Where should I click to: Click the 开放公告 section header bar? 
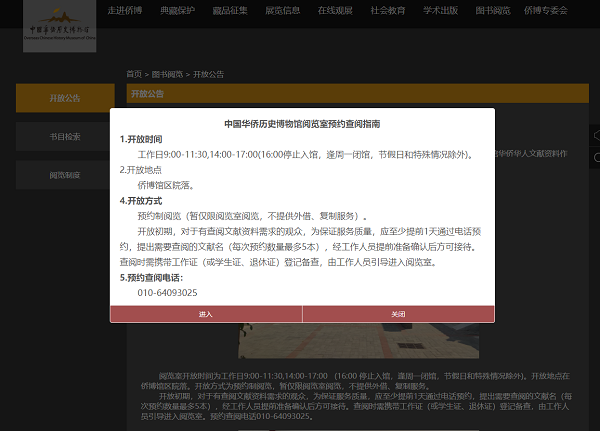[x=358, y=93]
